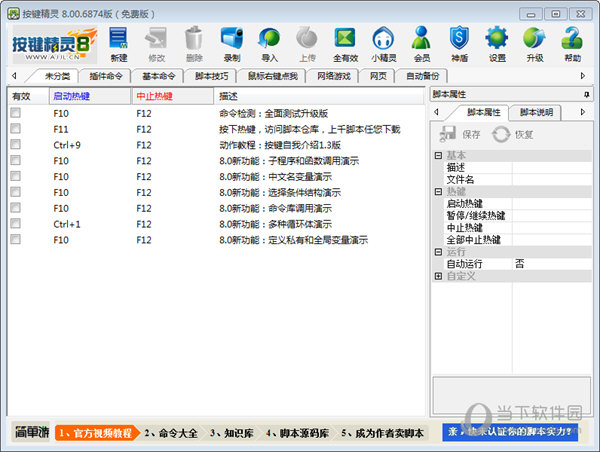This screenshot has height=452, width=600.
Task: Click the 启动热键 property value field
Action: point(551,203)
